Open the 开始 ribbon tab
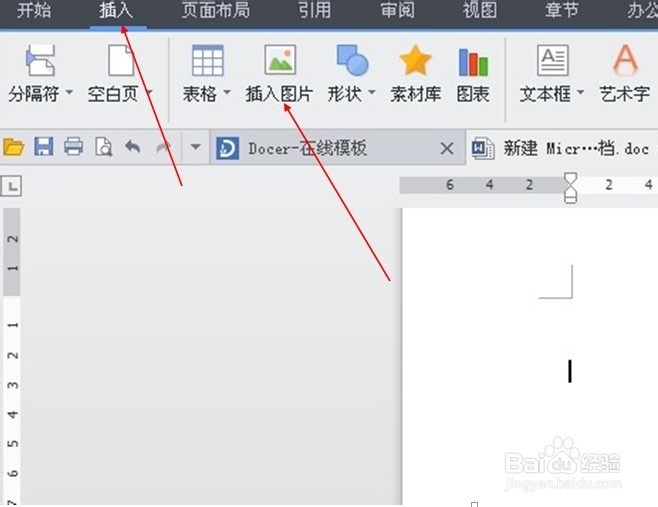Image resolution: width=658 pixels, height=507 pixels. (34, 10)
